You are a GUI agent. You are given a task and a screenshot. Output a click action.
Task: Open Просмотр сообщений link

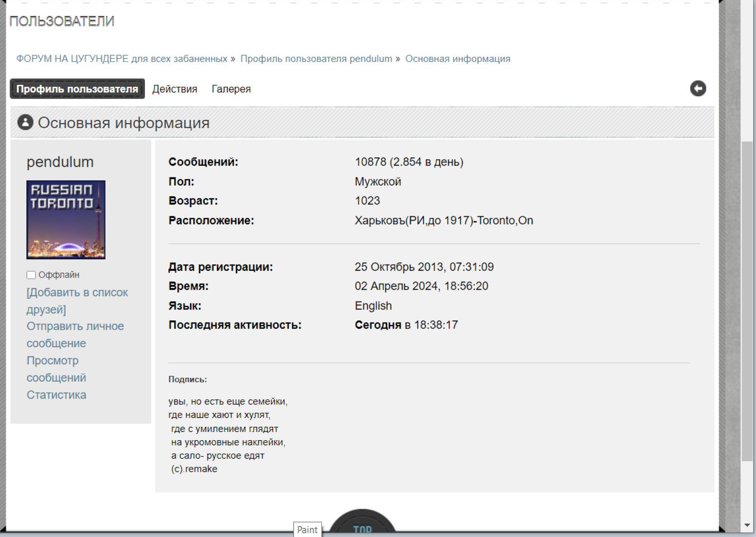(x=56, y=369)
